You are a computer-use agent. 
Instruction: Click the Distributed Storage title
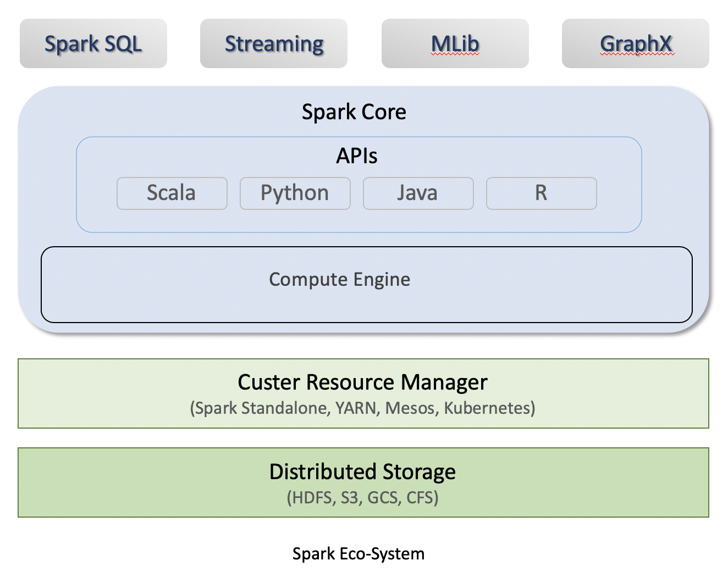click(363, 471)
